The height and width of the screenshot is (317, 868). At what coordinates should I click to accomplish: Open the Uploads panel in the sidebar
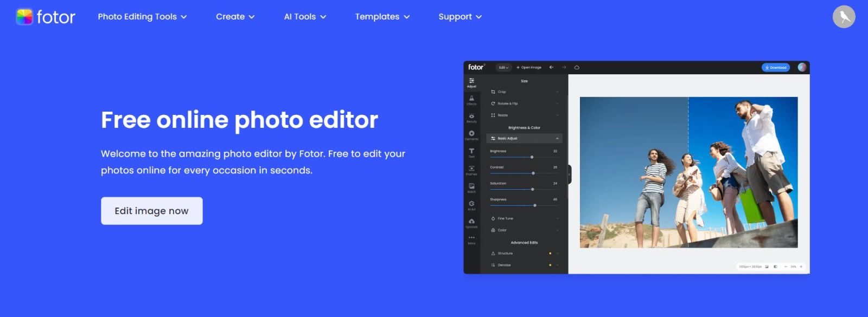tap(471, 223)
